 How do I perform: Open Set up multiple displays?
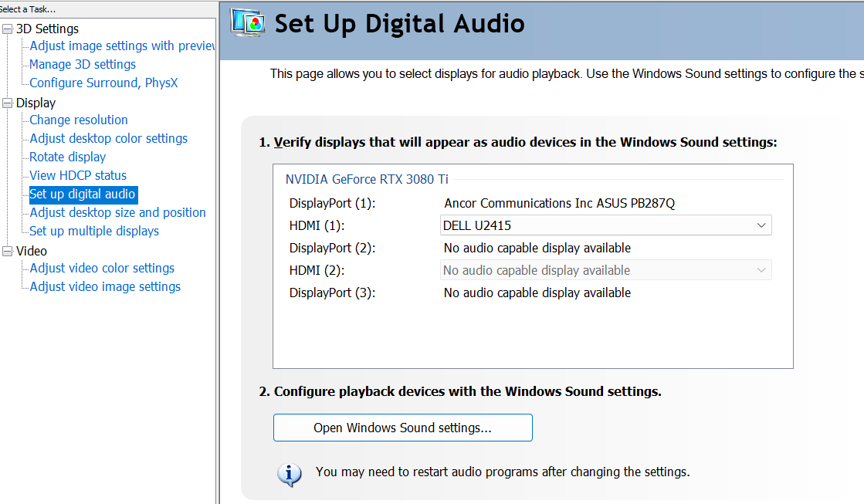[94, 231]
